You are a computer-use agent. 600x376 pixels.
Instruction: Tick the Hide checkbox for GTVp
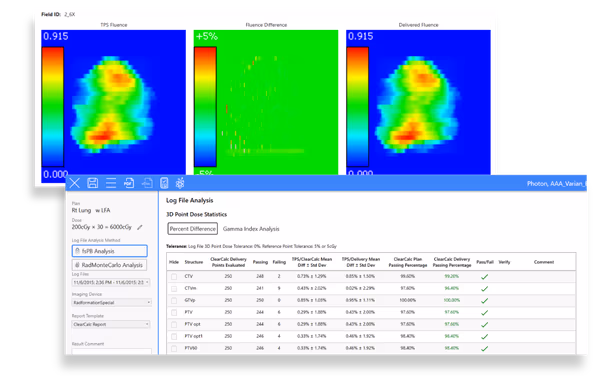coord(174,301)
